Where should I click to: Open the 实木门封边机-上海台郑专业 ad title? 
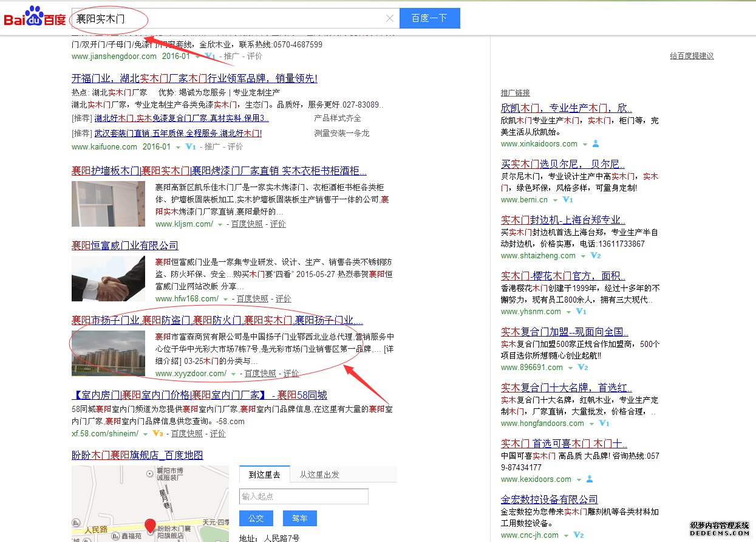[x=563, y=220]
